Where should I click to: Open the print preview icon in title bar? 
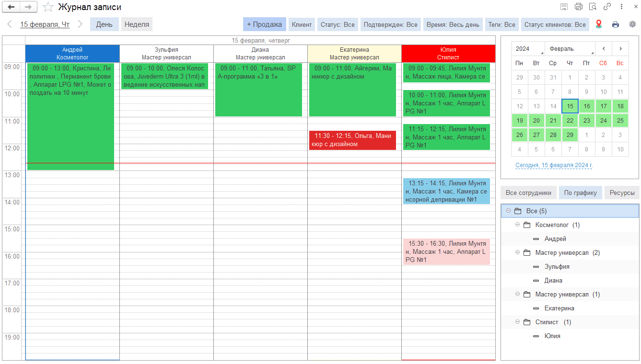pyautogui.click(x=593, y=7)
